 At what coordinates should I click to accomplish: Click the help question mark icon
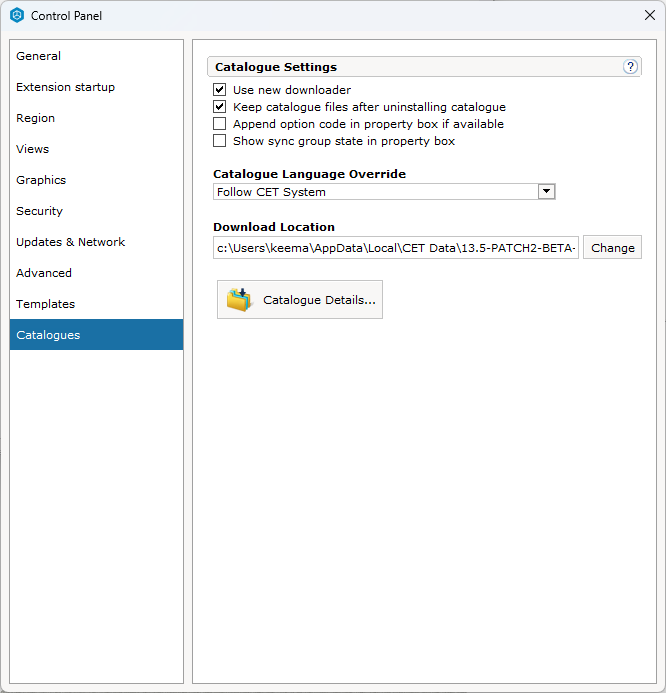(630, 67)
